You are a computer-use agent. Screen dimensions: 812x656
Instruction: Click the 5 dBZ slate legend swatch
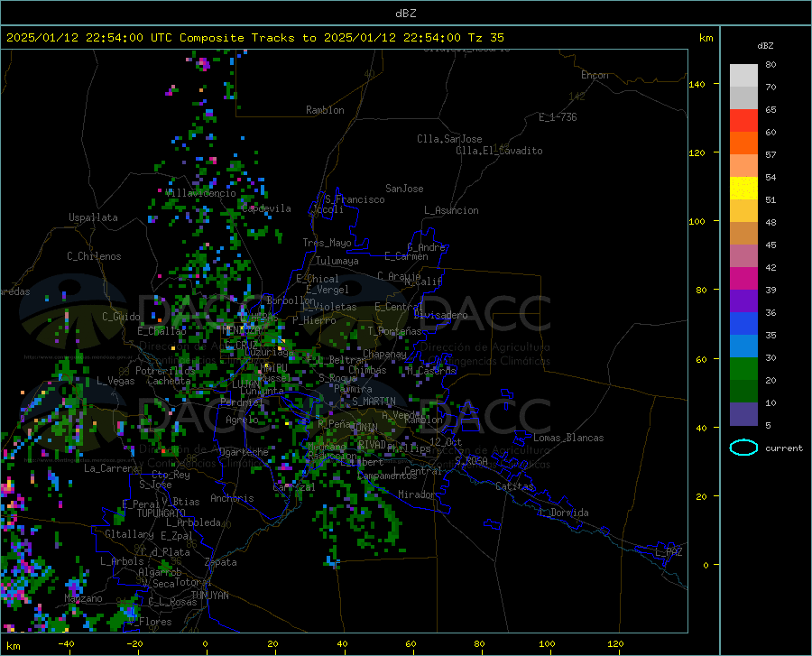coord(743,414)
